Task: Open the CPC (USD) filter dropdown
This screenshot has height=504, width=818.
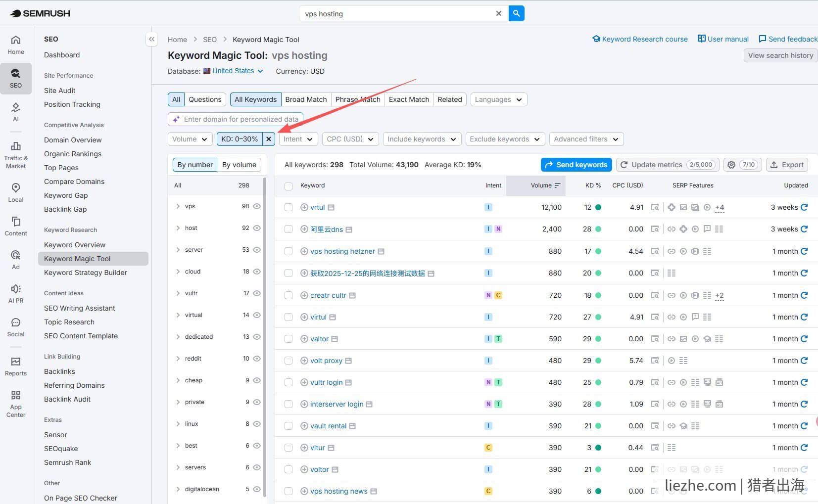Action: coord(350,139)
